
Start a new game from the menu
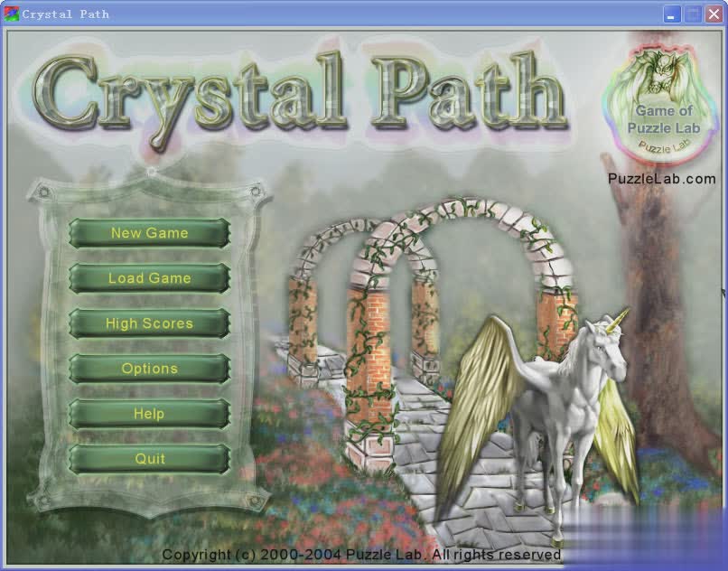coord(150,233)
